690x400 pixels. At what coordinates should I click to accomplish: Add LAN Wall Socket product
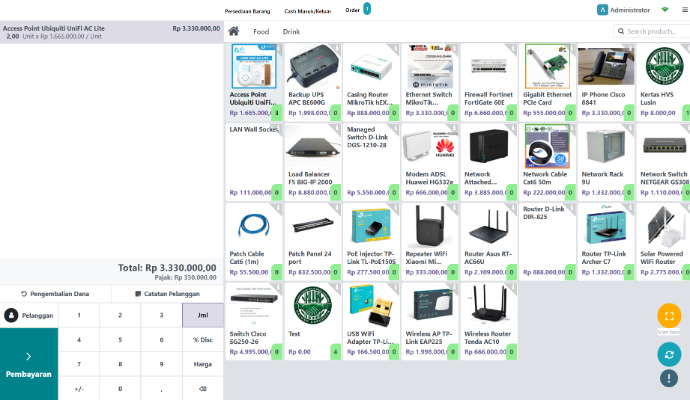[254, 161]
